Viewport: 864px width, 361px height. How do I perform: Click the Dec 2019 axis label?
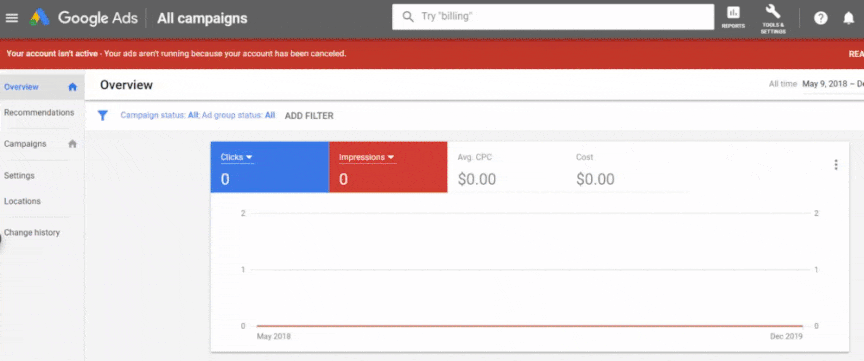(x=786, y=336)
